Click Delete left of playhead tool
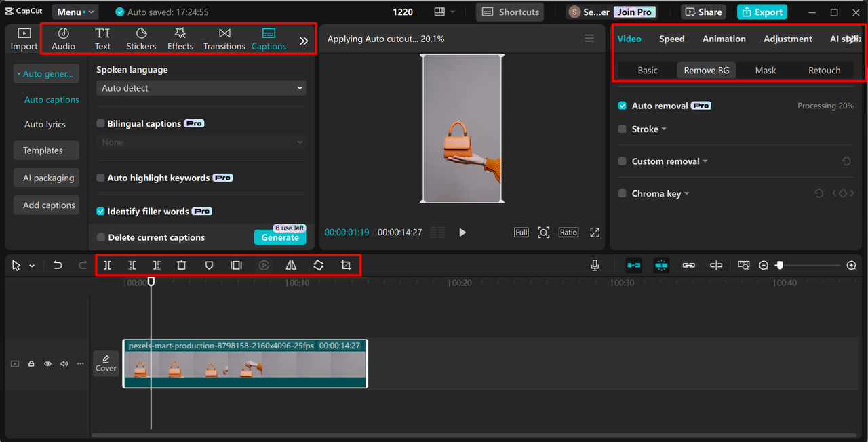 pos(132,266)
